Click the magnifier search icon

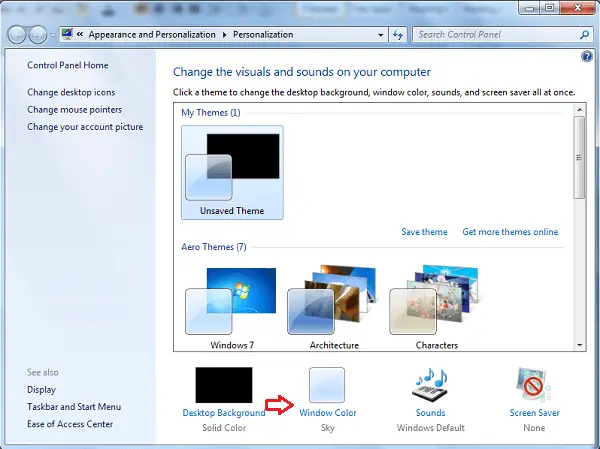click(584, 35)
